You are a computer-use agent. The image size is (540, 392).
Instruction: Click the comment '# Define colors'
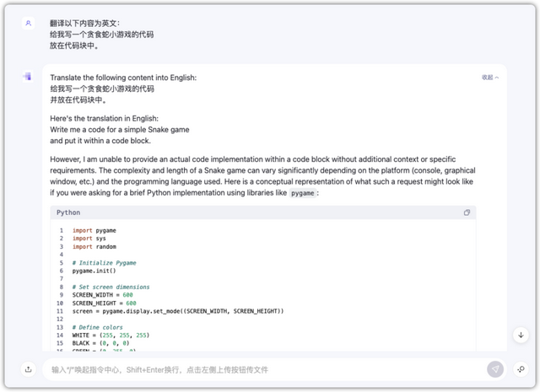point(98,327)
